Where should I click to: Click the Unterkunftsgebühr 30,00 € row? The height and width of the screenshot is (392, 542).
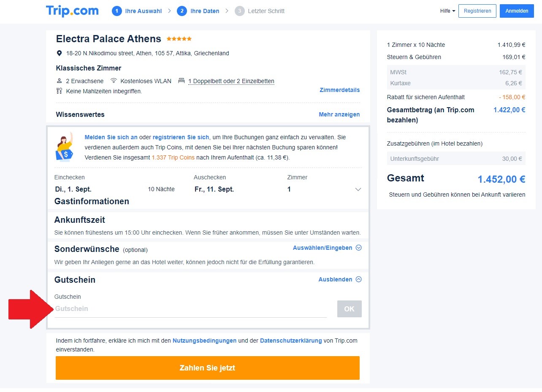click(456, 159)
